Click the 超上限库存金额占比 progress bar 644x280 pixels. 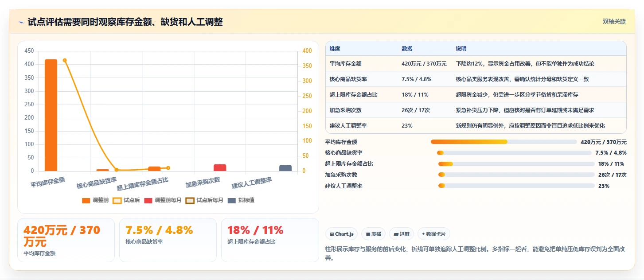(x=516, y=164)
